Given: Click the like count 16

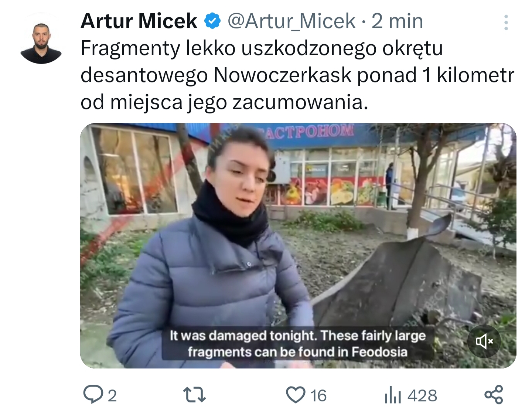Looking at the screenshot, I should 318,396.
